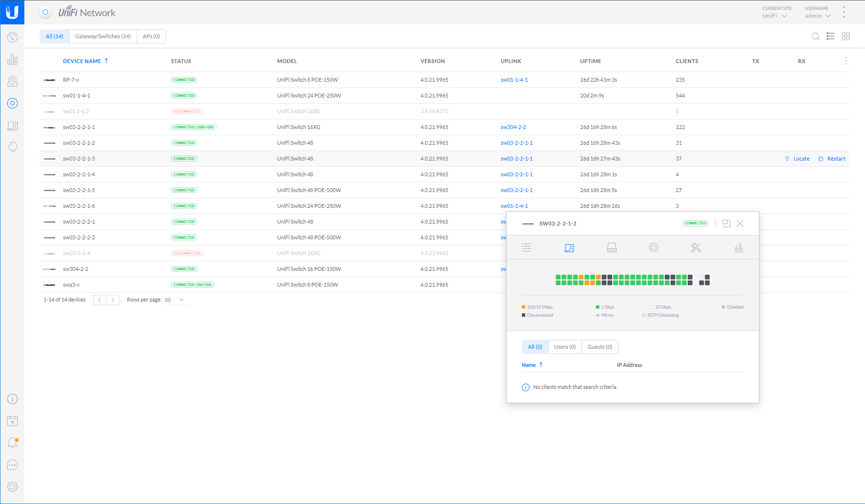Open table column options kebab menu
This screenshot has height=504, width=865.
coord(845,61)
